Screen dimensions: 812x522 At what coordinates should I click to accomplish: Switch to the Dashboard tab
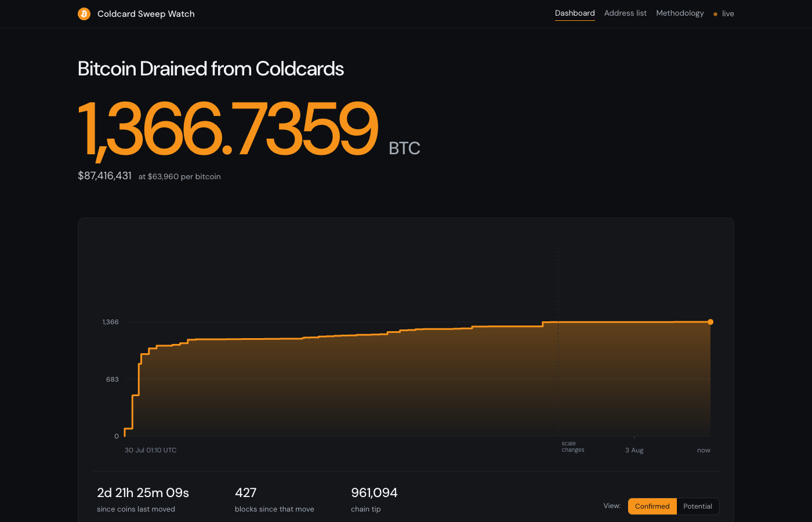click(575, 13)
